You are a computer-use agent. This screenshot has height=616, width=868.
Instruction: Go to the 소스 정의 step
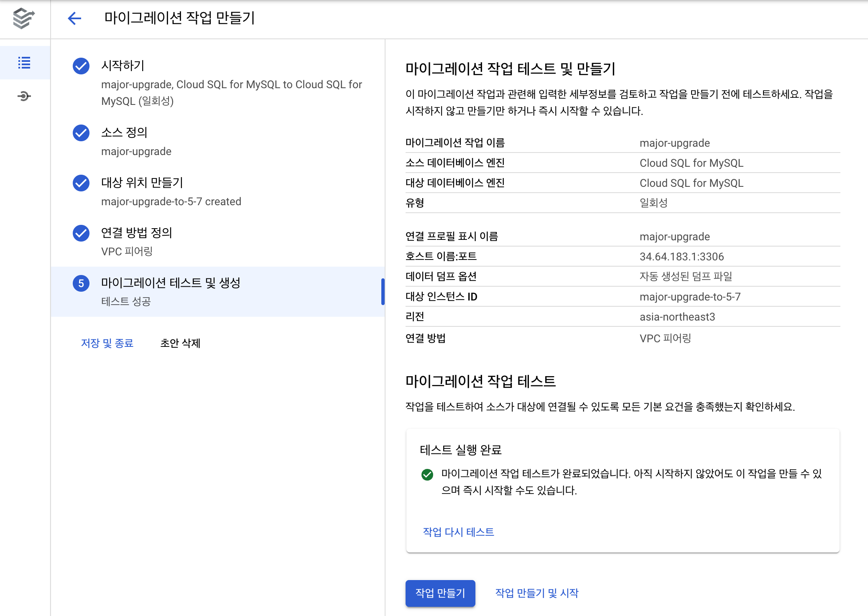pos(125,132)
